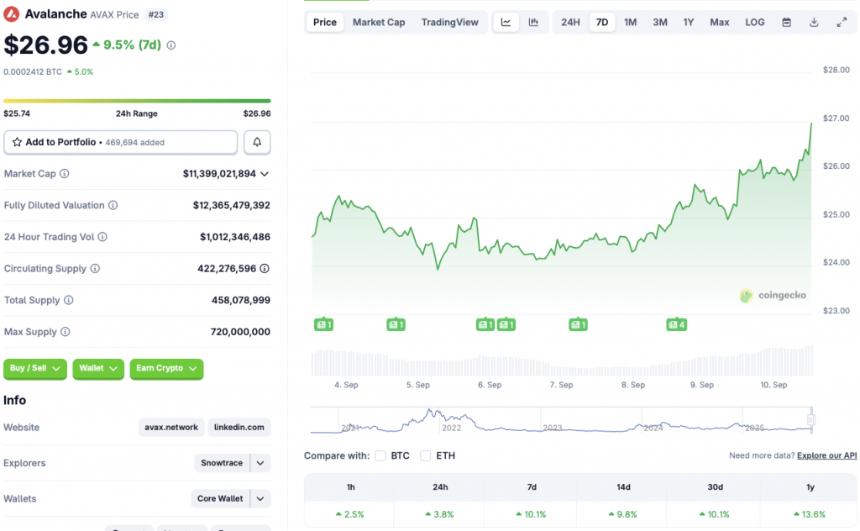This screenshot has height=531, width=860.
Task: Grab the right handle of chart navigator
Action: (811, 420)
